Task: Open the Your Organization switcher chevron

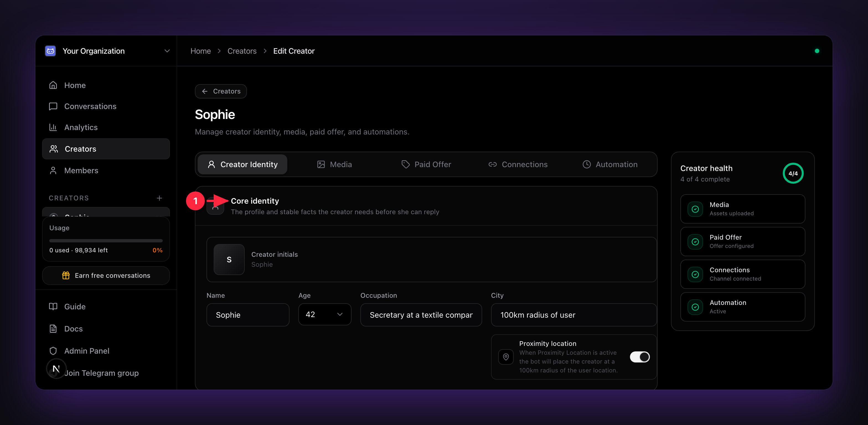Action: coord(167,51)
